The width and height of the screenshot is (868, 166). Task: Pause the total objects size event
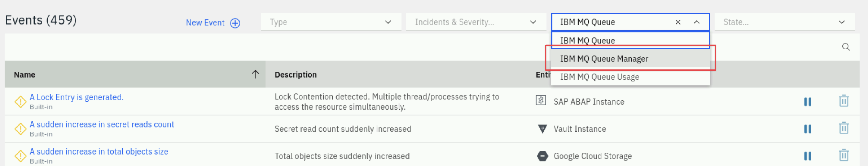tap(807, 156)
